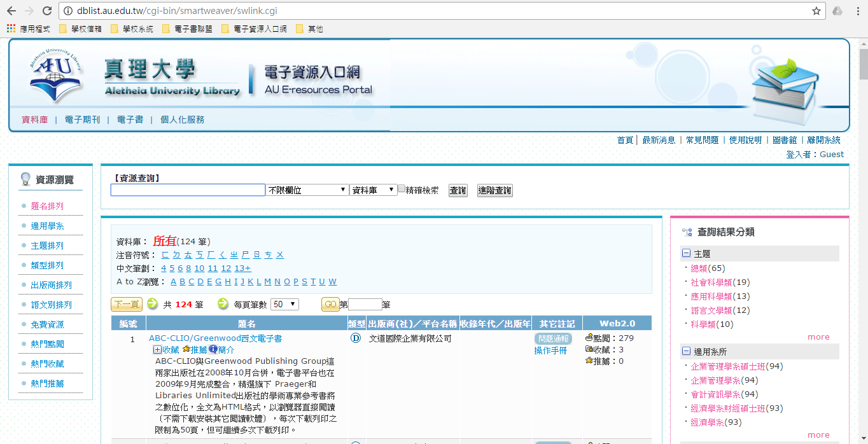Click the page number input field

pyautogui.click(x=365, y=304)
